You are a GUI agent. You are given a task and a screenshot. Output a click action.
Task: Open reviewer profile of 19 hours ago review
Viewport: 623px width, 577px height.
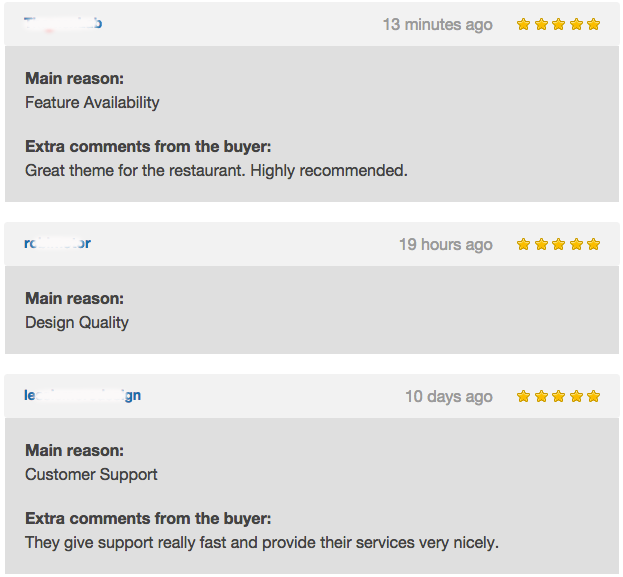(58, 243)
